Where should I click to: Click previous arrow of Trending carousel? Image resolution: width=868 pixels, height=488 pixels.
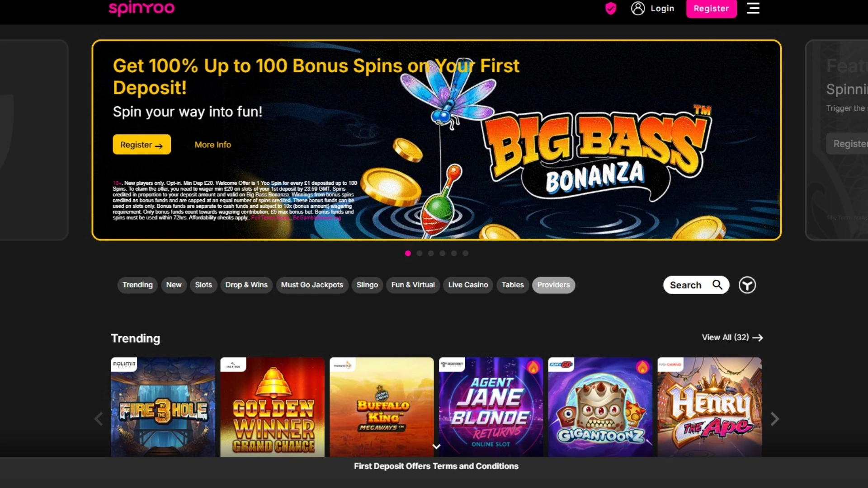coord(99,419)
